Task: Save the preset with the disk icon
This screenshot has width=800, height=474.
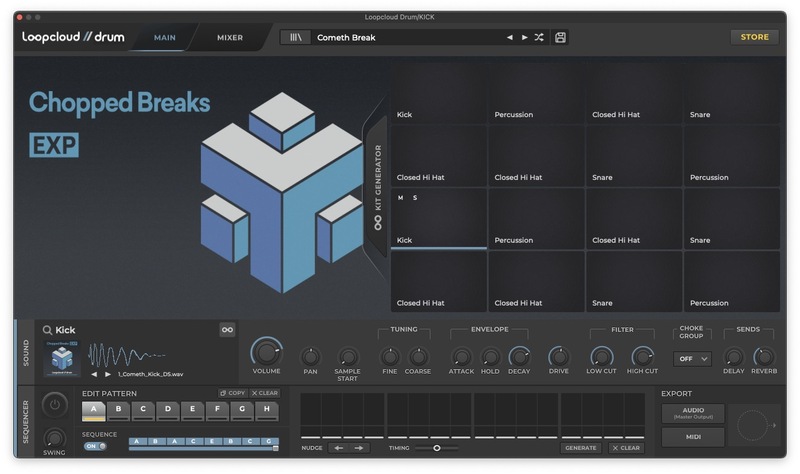Action: pyautogui.click(x=560, y=37)
